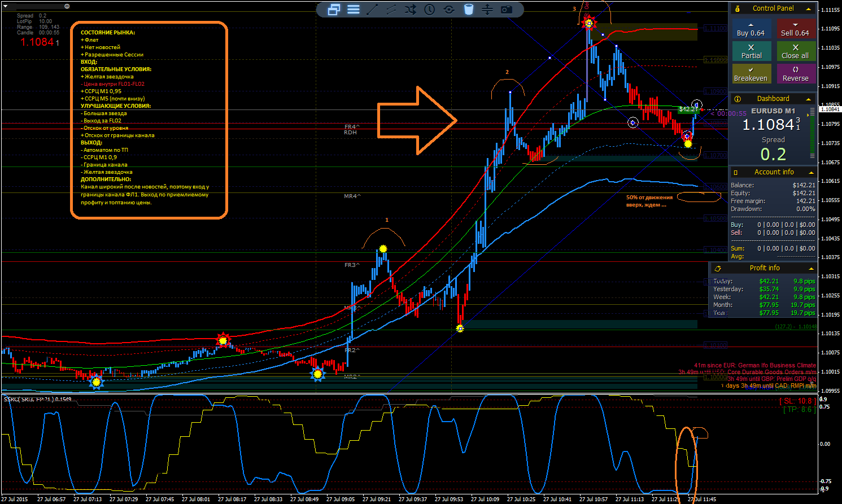Screen dimensions: 842x504
Task: Click the Breakeven button
Action: point(751,74)
